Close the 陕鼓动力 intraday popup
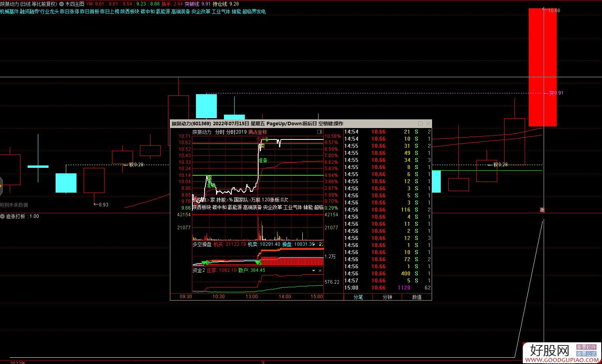This screenshot has height=364, width=602. (x=428, y=124)
